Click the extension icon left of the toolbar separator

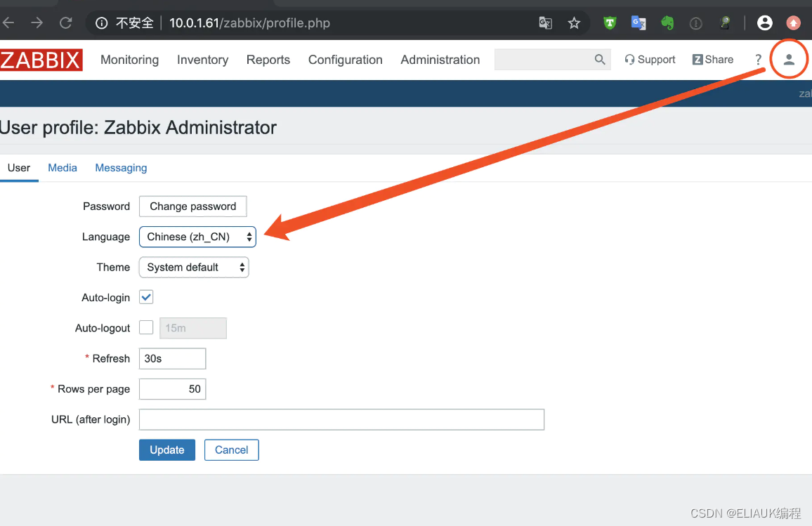click(725, 22)
